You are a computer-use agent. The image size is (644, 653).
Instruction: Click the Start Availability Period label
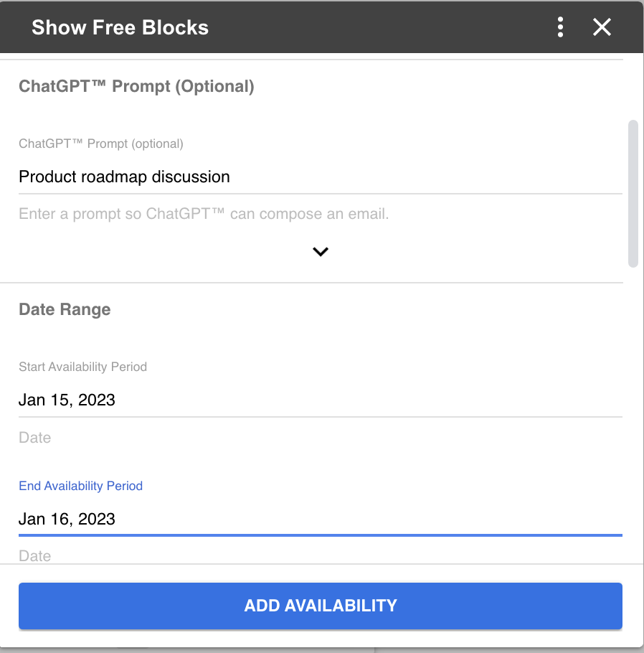82,367
